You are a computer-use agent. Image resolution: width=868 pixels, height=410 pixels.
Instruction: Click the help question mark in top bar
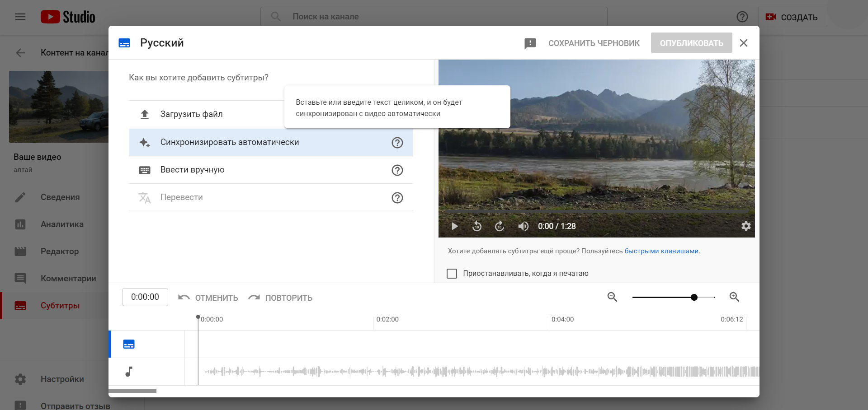(742, 17)
